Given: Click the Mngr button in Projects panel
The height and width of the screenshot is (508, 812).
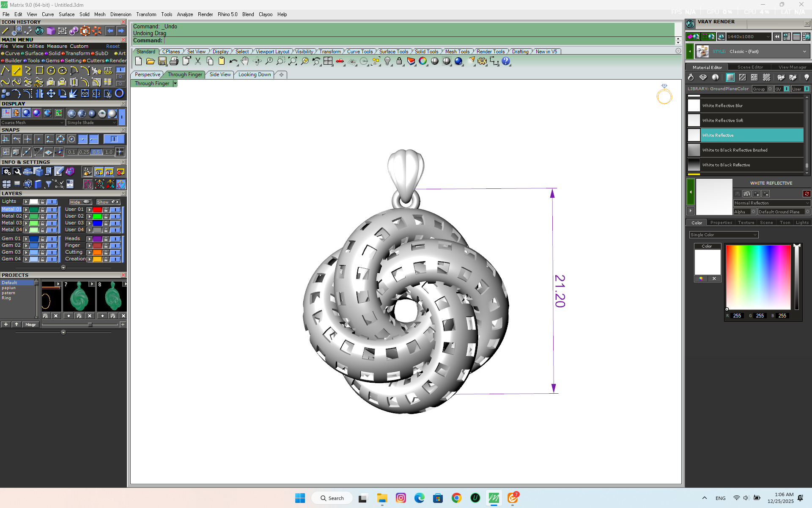Looking at the screenshot, I should 30,325.
